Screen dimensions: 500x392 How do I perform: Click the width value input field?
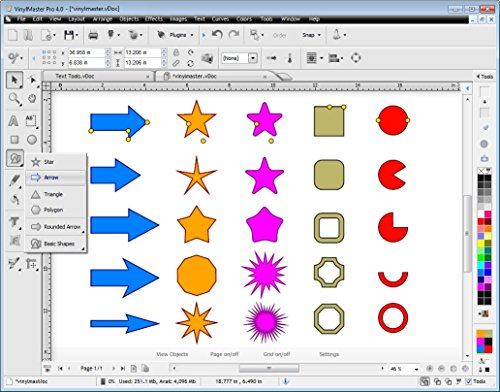[143, 52]
